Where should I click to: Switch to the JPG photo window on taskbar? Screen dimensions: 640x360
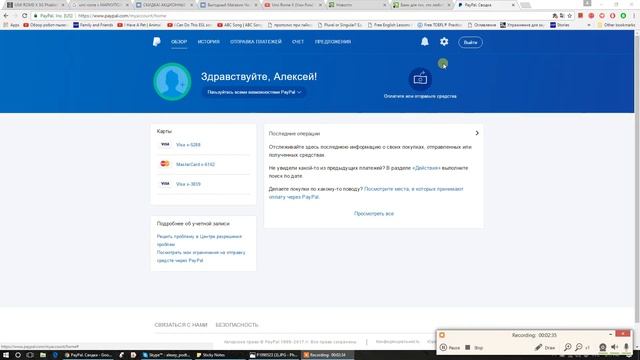click(274, 355)
